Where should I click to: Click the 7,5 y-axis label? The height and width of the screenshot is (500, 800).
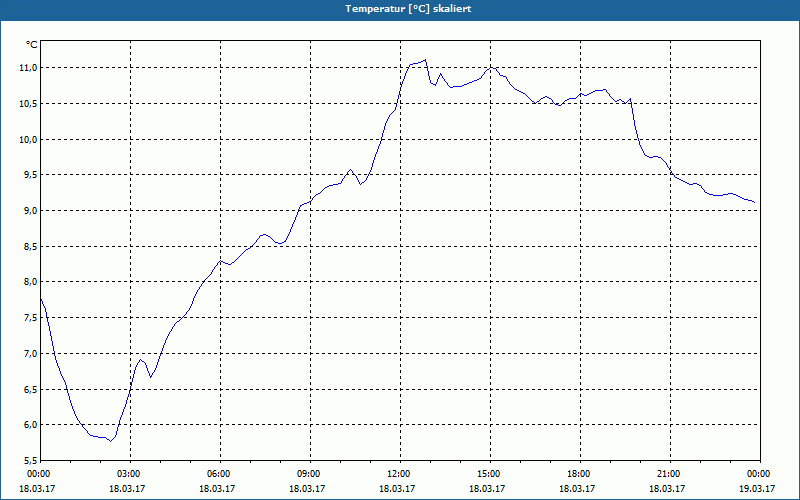coord(31,317)
